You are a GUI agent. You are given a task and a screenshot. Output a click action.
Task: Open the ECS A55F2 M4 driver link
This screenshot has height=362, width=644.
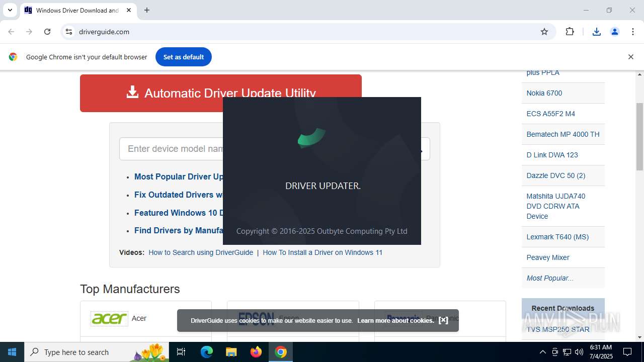coord(551,114)
